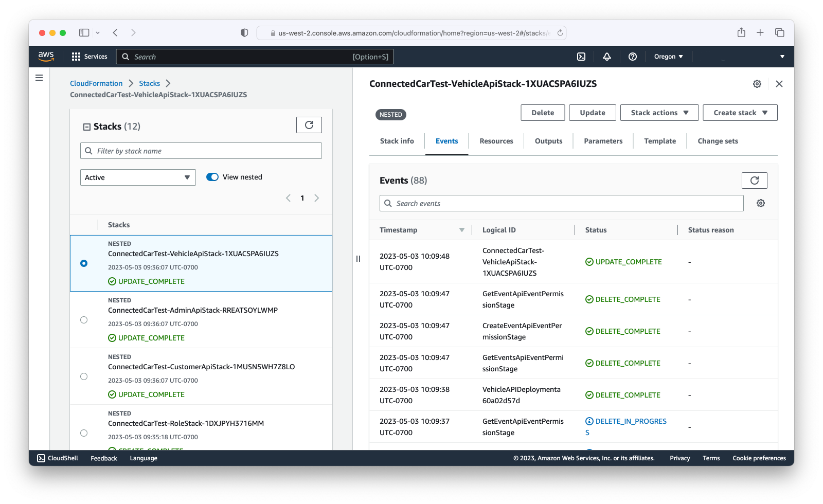The height and width of the screenshot is (504, 823).
Task: Go to previous stacks page arrow
Action: 288,198
